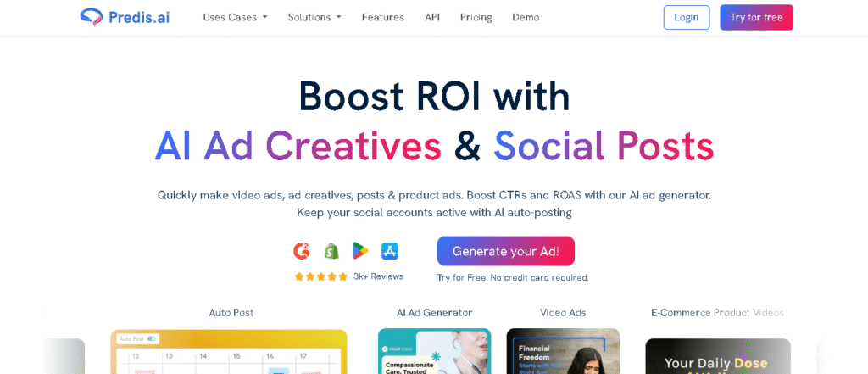Viewport: 868px width, 374px height.
Task: Click the Predis.ai speech bubble logo icon
Action: pos(91,17)
